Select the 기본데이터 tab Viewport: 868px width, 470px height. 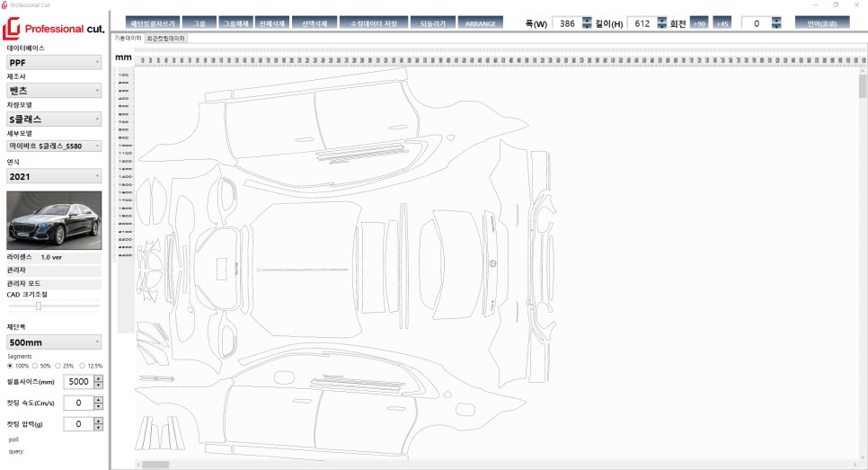click(x=128, y=39)
